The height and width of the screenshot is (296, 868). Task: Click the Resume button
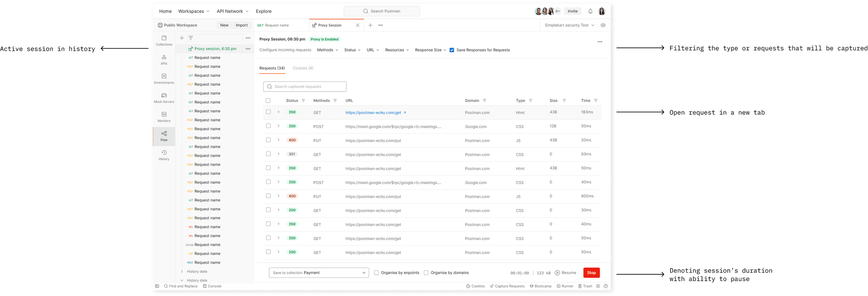click(x=566, y=273)
